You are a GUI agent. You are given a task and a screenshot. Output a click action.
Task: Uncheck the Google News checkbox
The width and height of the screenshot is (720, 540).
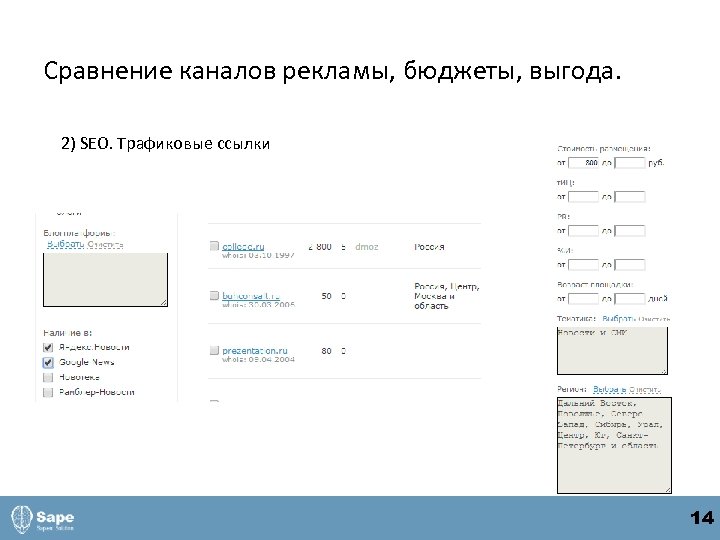tap(48, 362)
